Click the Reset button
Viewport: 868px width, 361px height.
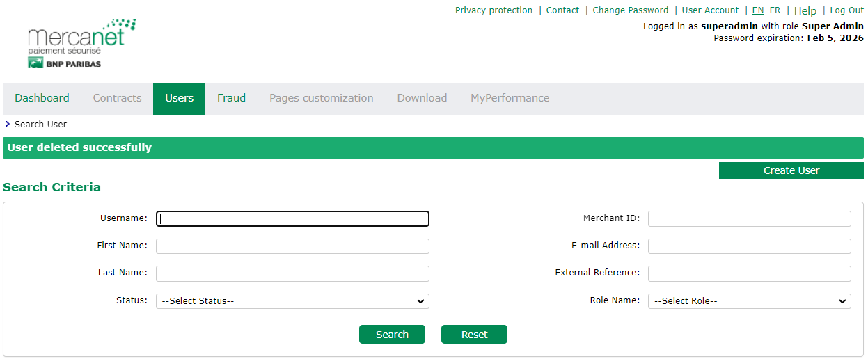click(474, 335)
